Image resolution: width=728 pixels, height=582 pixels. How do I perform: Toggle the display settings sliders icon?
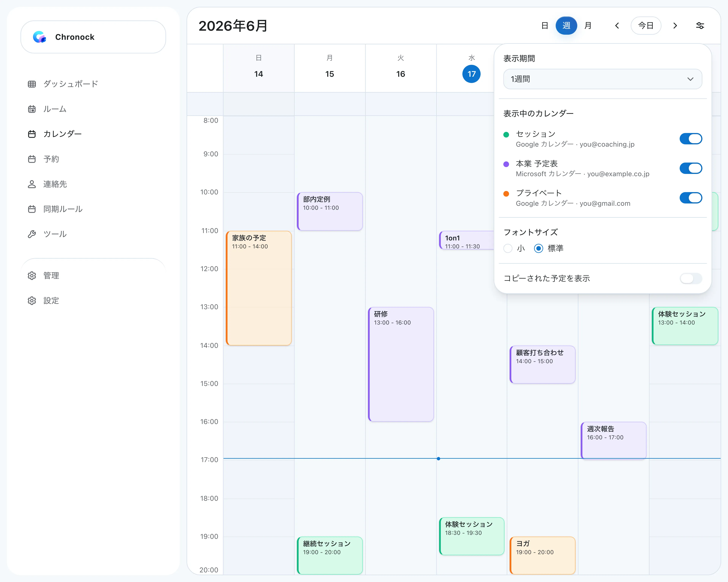coord(700,26)
